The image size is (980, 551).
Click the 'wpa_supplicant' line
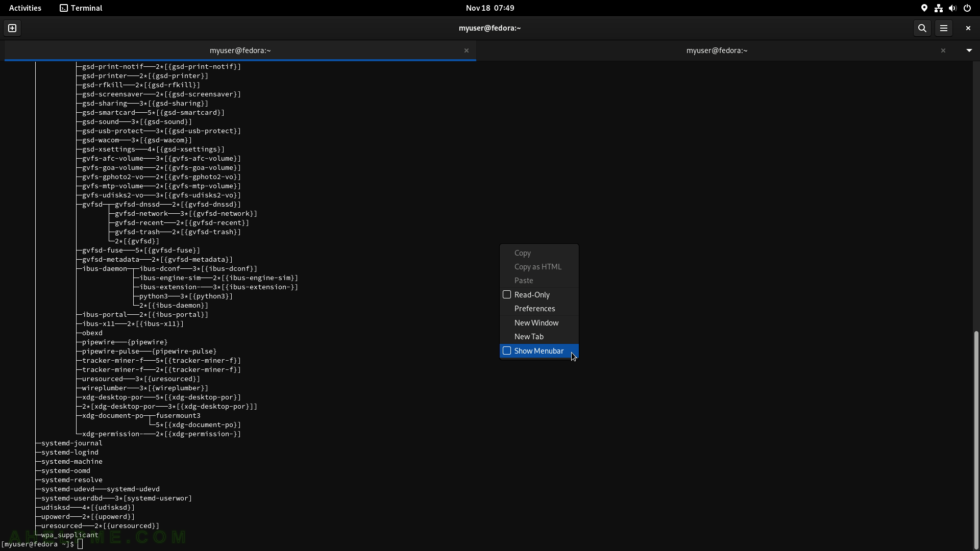[x=69, y=535]
